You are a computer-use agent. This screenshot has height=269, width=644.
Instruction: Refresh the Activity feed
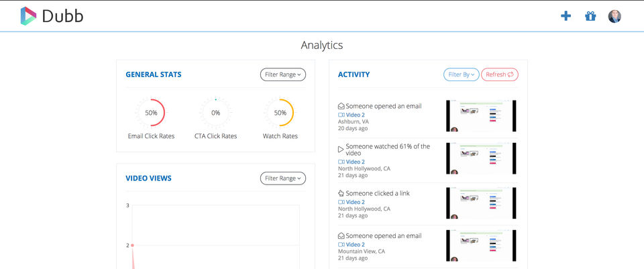pyautogui.click(x=499, y=74)
